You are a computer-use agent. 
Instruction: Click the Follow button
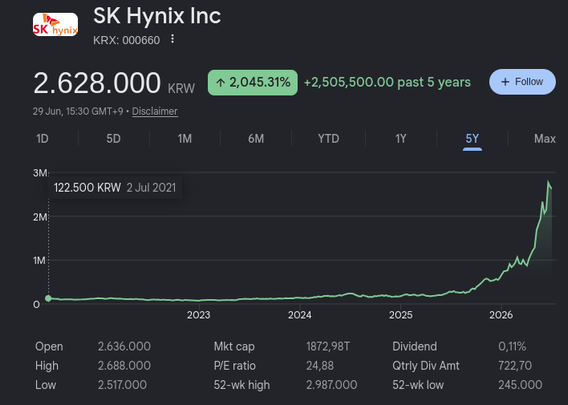(x=522, y=82)
